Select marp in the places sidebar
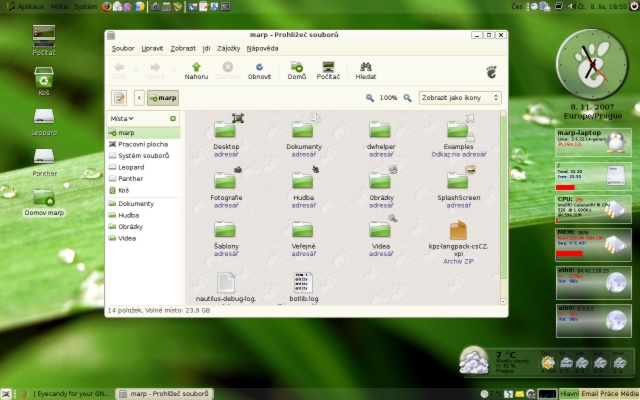Screen dimensions: 640x400 [x=144, y=133]
